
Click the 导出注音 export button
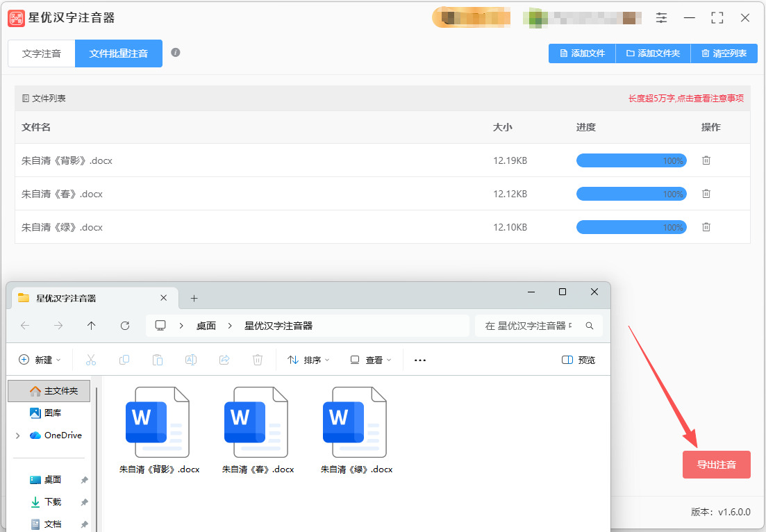[716, 465]
